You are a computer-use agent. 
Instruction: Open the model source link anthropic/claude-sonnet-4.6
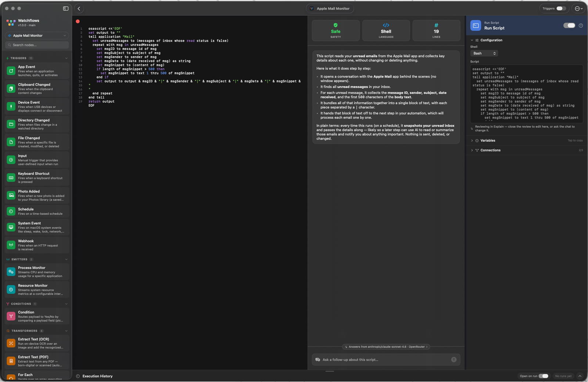point(386,347)
